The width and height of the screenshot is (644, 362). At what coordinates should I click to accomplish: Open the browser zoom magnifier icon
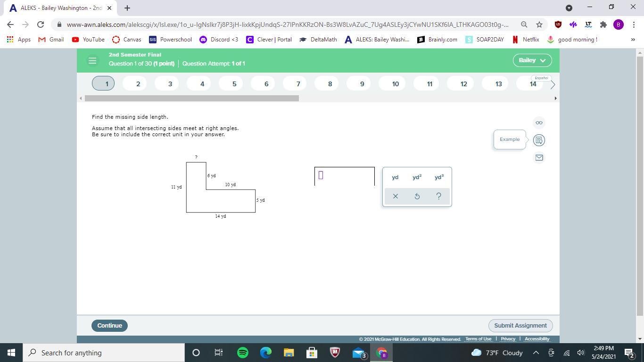[524, 25]
